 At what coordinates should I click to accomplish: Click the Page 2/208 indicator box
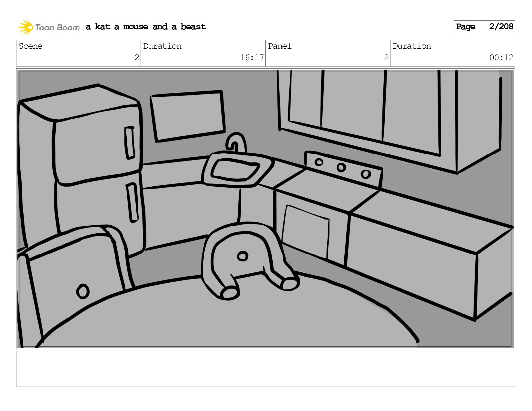(x=484, y=27)
